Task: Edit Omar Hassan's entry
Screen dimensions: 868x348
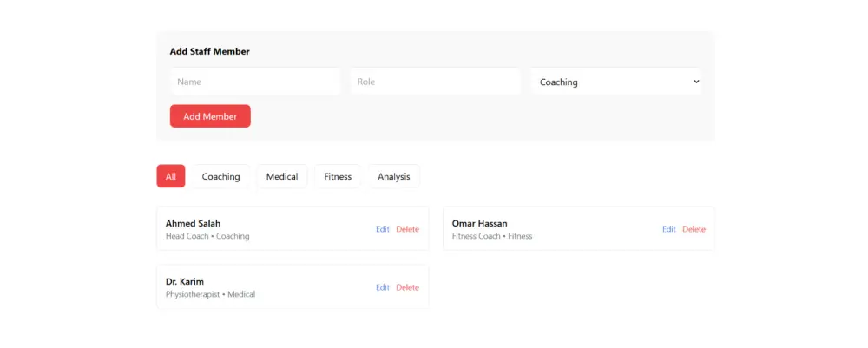Action: click(x=669, y=229)
